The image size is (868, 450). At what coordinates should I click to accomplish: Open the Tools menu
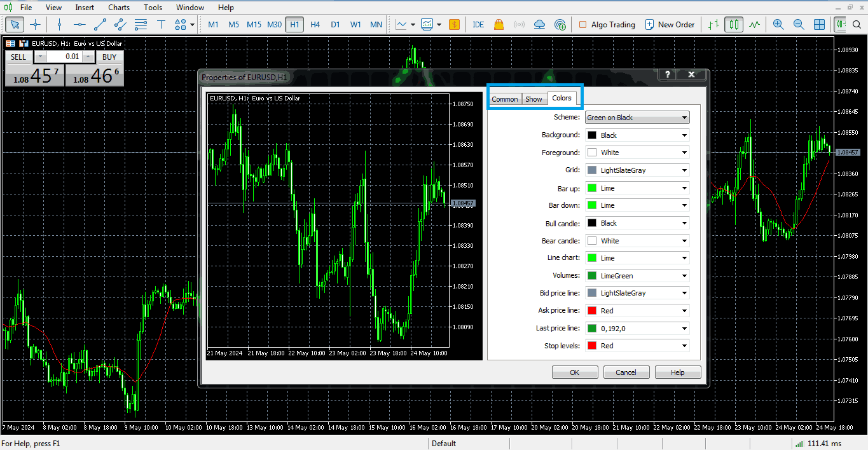153,8
